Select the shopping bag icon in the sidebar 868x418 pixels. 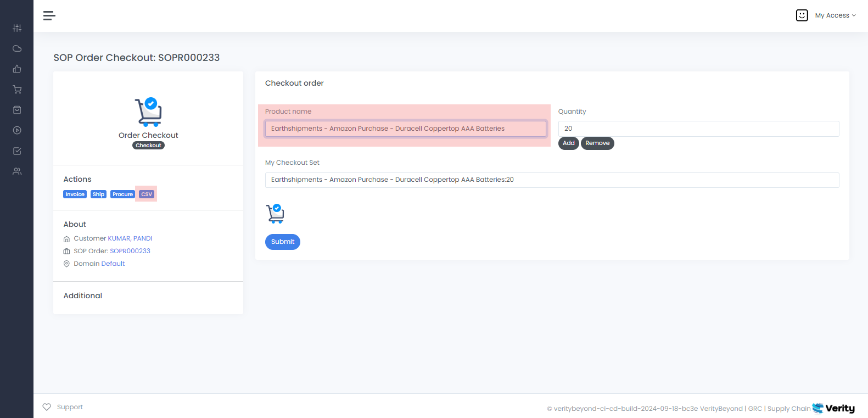[x=17, y=109]
